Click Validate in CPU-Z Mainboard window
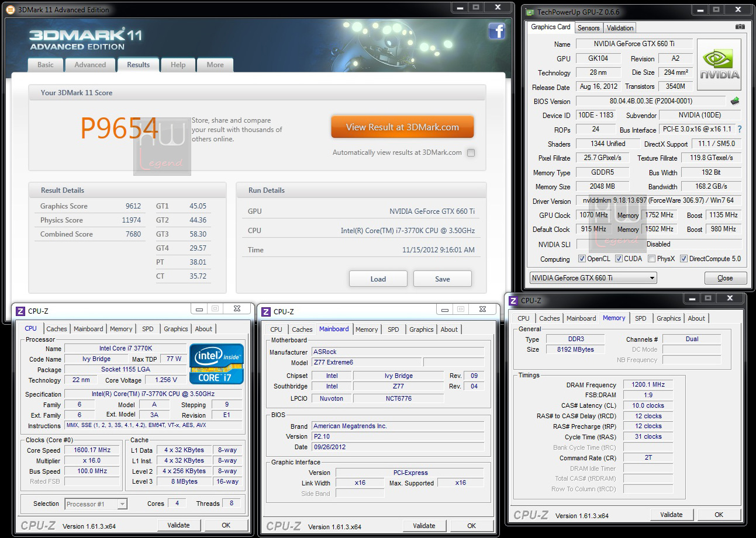756x538 pixels. click(x=424, y=526)
